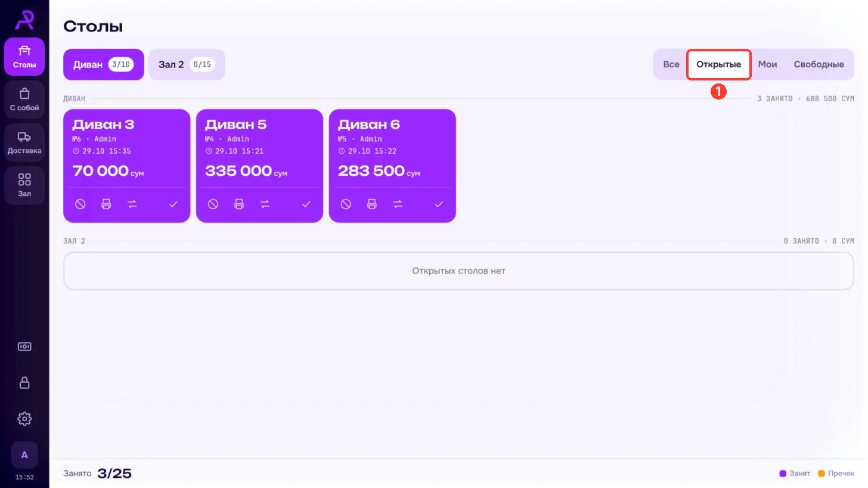The height and width of the screenshot is (488, 868).
Task: Close the Диван 3 order with the checkmark
Action: point(173,204)
